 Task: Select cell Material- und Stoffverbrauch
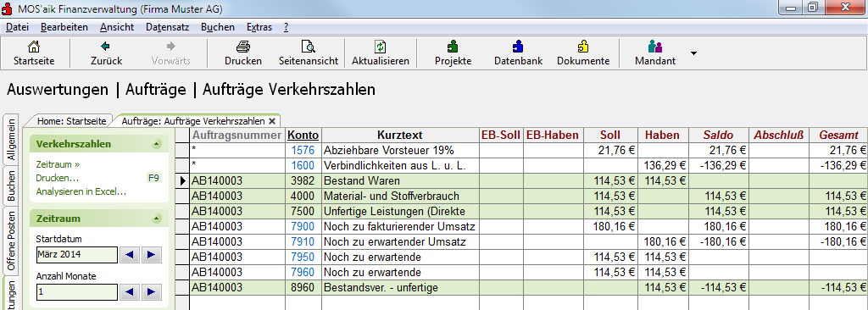(400, 196)
